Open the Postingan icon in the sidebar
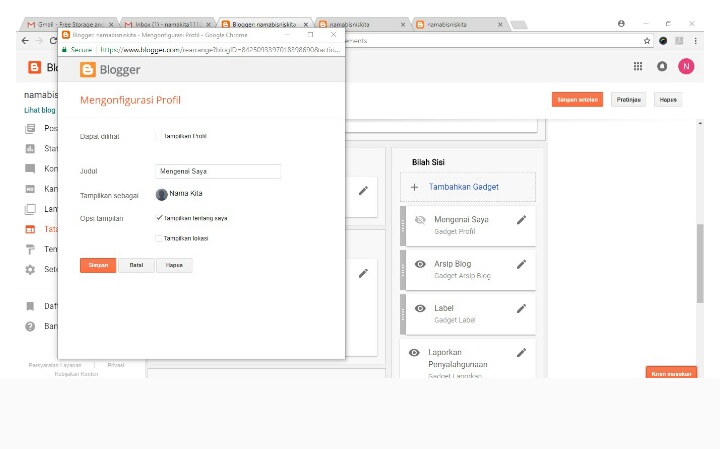The image size is (720, 449). (30, 129)
